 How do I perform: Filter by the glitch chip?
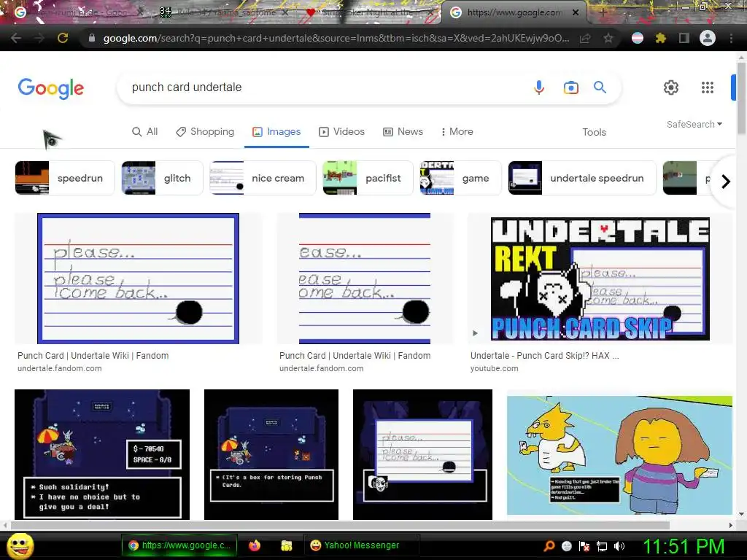(162, 178)
